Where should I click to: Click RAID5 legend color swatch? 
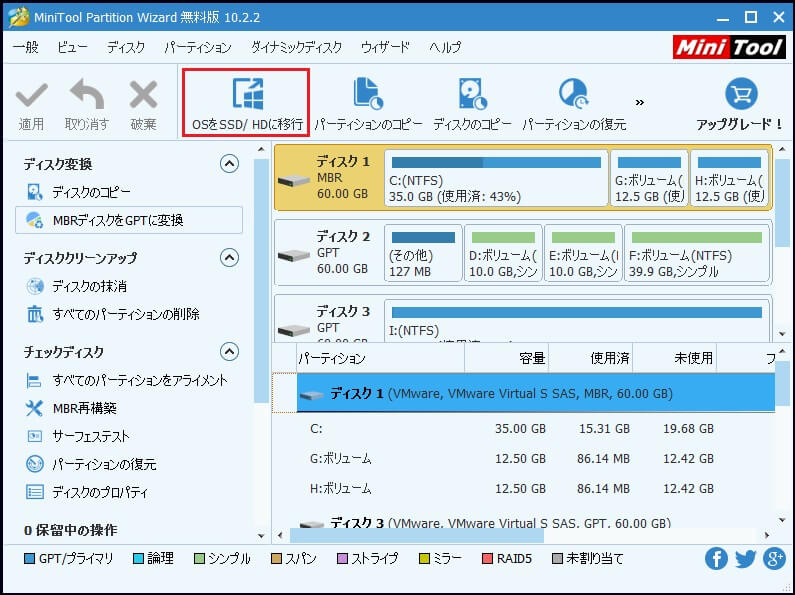pos(487,559)
